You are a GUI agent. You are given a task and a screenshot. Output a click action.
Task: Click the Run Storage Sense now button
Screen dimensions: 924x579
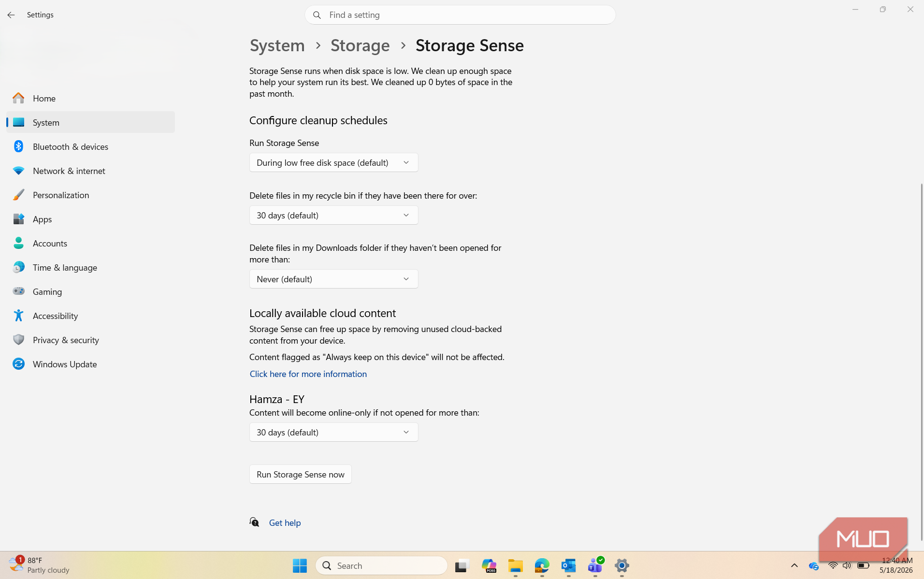click(x=300, y=474)
